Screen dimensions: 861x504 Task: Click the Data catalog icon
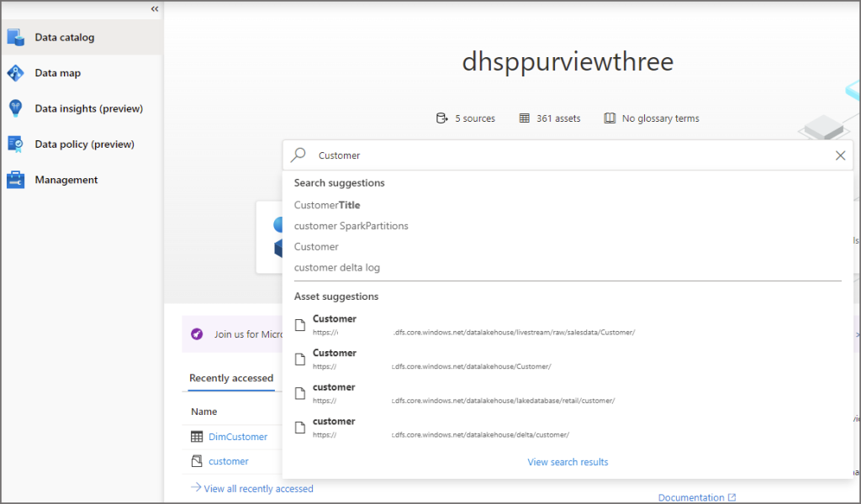(x=15, y=37)
